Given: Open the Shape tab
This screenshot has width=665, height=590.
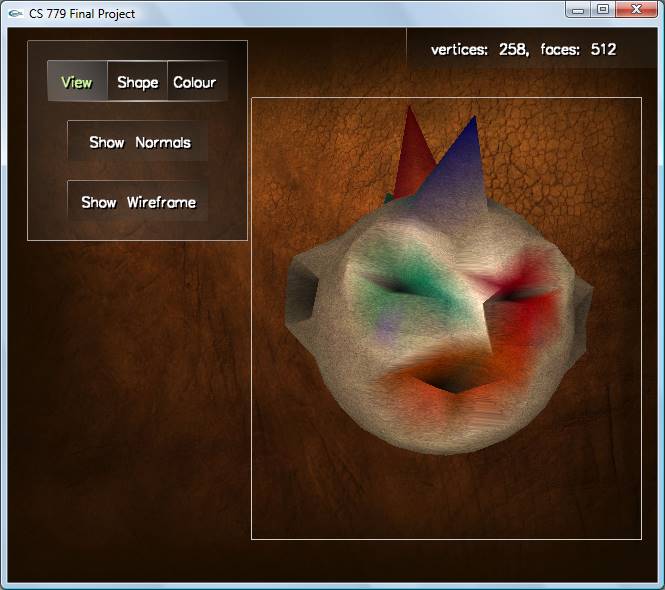Looking at the screenshot, I should [x=137, y=82].
